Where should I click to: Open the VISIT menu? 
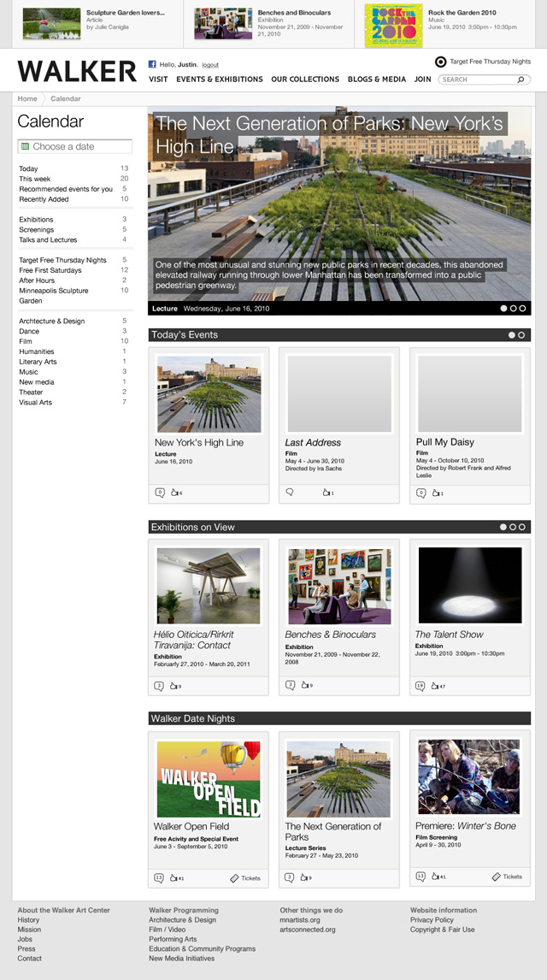(x=158, y=80)
